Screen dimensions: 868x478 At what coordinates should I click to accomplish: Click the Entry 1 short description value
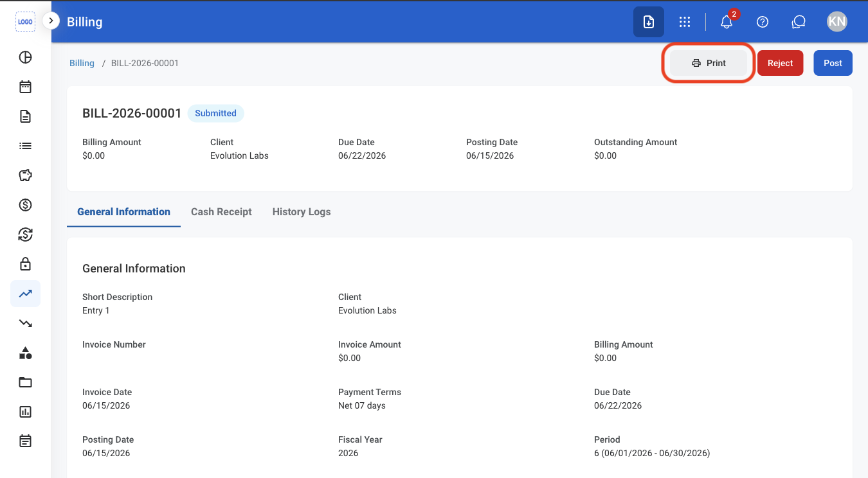[96, 310]
